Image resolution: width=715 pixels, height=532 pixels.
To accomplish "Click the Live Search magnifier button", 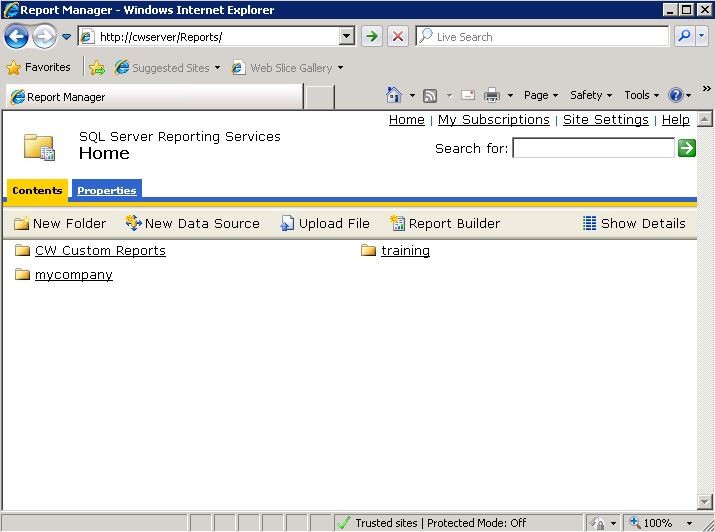I will click(685, 36).
